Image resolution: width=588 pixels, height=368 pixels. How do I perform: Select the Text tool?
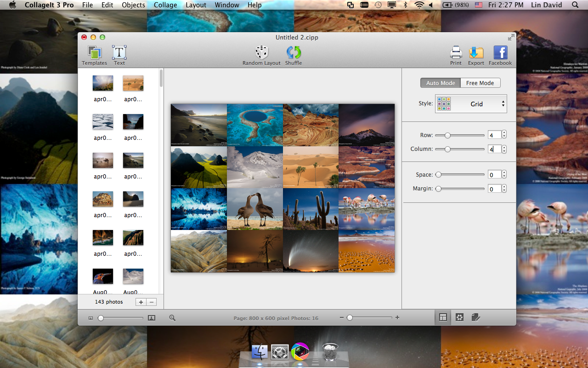pos(119,56)
